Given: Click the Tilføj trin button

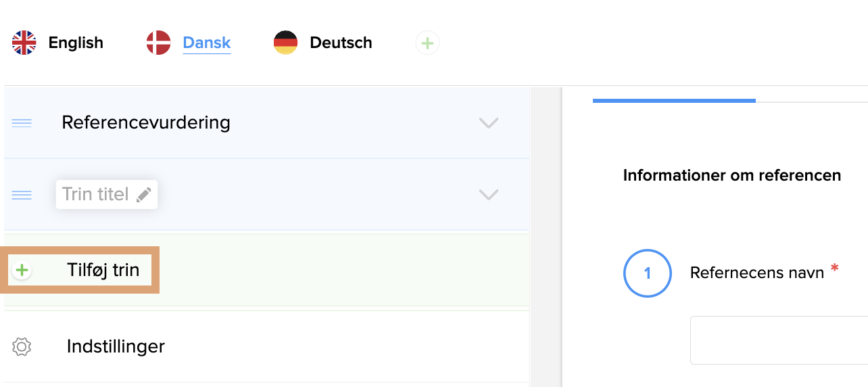Looking at the screenshot, I should (x=103, y=271).
